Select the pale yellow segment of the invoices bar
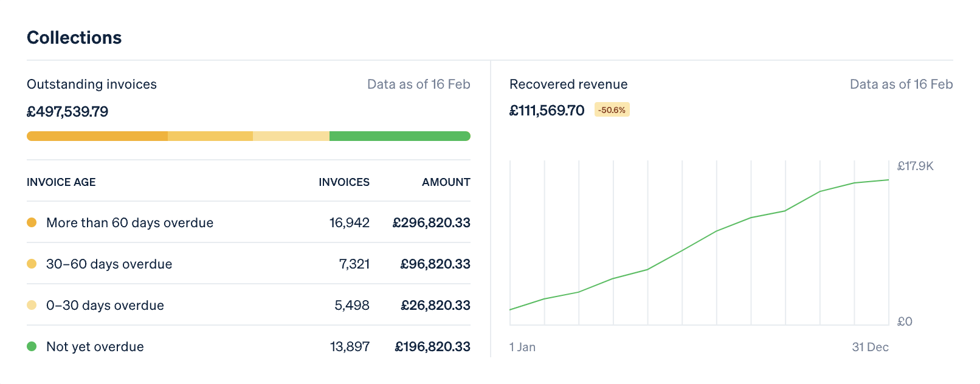980x384 pixels. [x=291, y=136]
